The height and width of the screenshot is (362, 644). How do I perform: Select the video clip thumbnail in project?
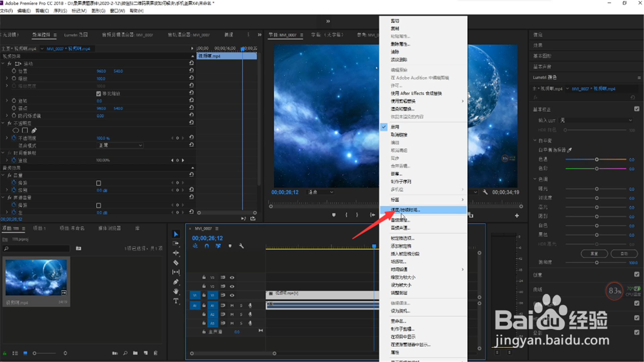tap(36, 278)
